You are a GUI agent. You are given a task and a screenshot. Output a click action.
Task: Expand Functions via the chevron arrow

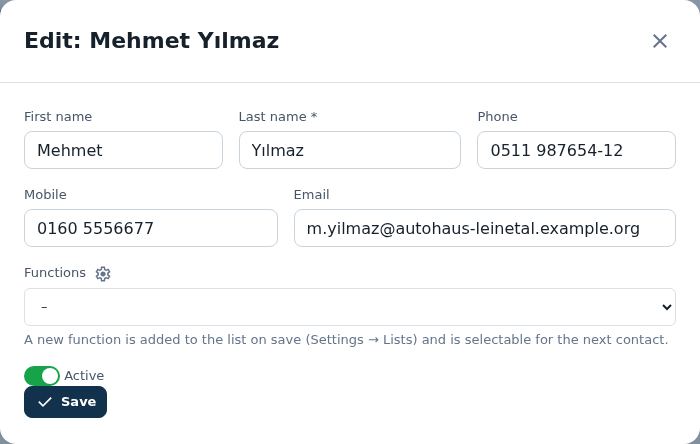point(667,307)
